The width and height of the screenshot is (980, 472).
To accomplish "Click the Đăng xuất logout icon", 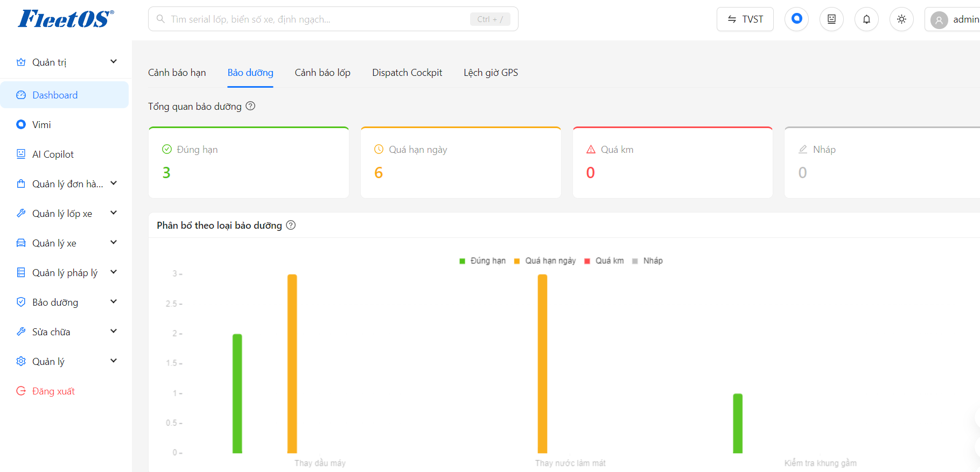I will pos(21,391).
